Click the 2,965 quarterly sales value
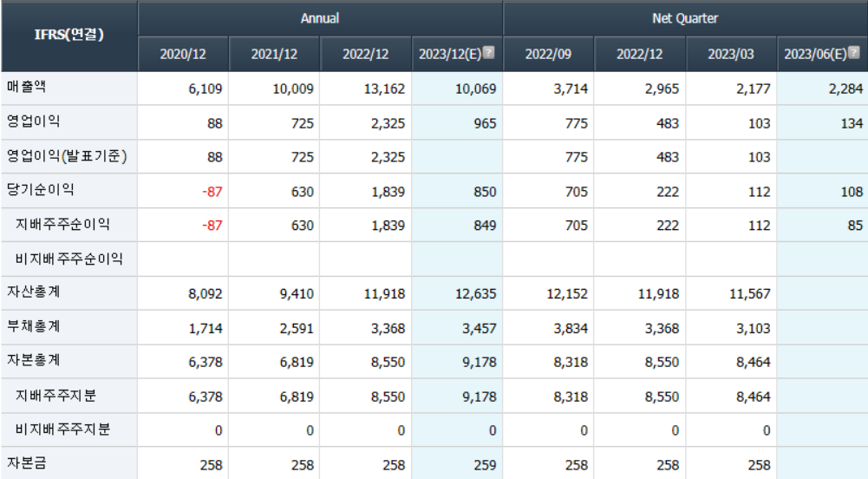The height and width of the screenshot is (479, 868). (x=662, y=89)
